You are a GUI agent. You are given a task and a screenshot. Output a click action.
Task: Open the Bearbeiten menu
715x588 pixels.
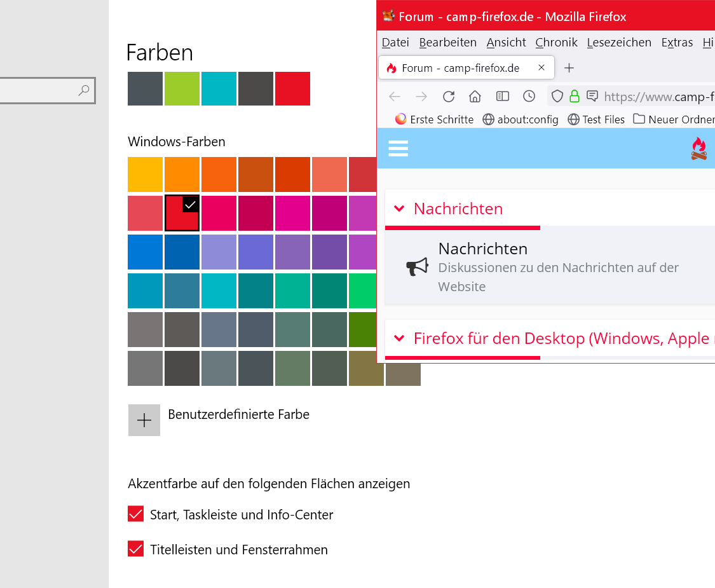(447, 43)
